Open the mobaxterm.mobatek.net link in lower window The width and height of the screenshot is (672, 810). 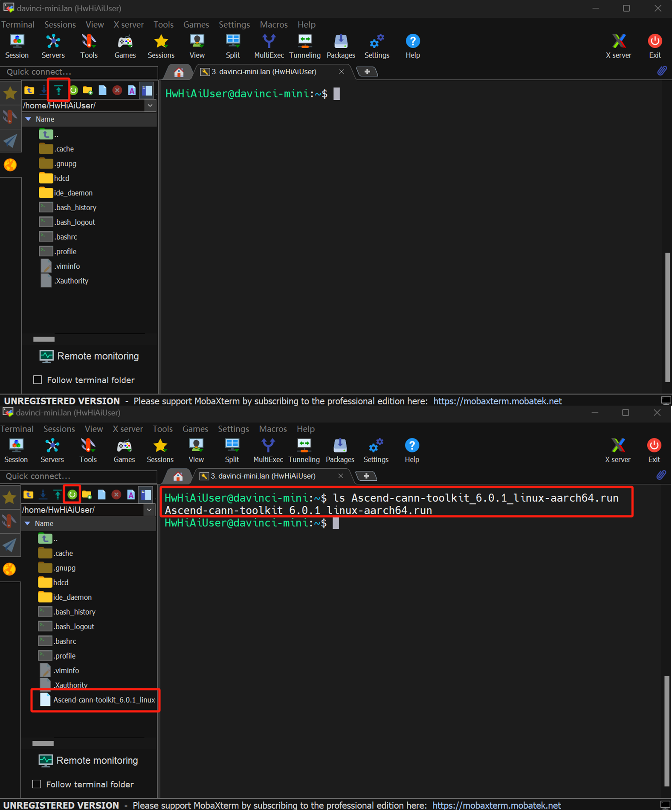pyautogui.click(x=497, y=805)
